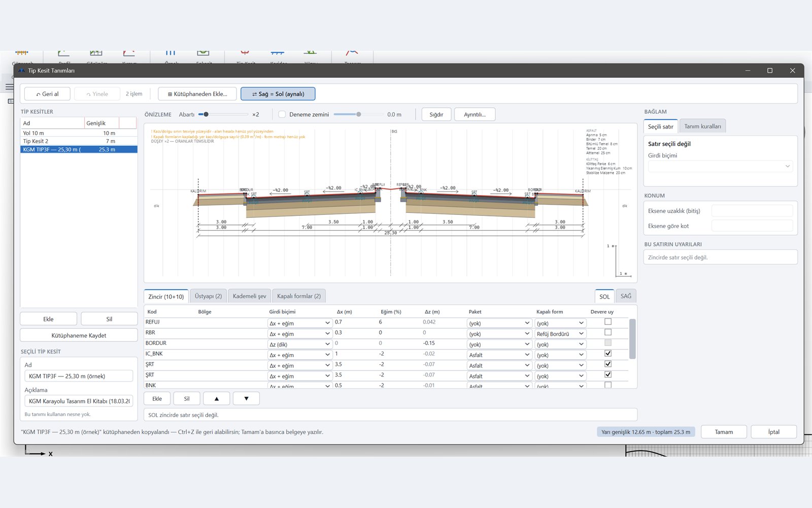
Task: Click the chain table vertical scrollbar
Action: [632, 339]
